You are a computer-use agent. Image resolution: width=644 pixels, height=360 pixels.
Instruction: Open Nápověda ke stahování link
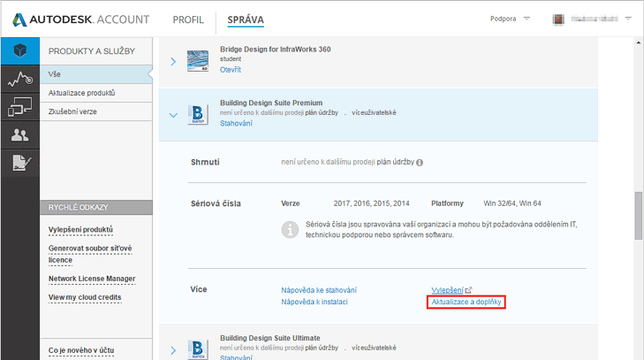[319, 290]
